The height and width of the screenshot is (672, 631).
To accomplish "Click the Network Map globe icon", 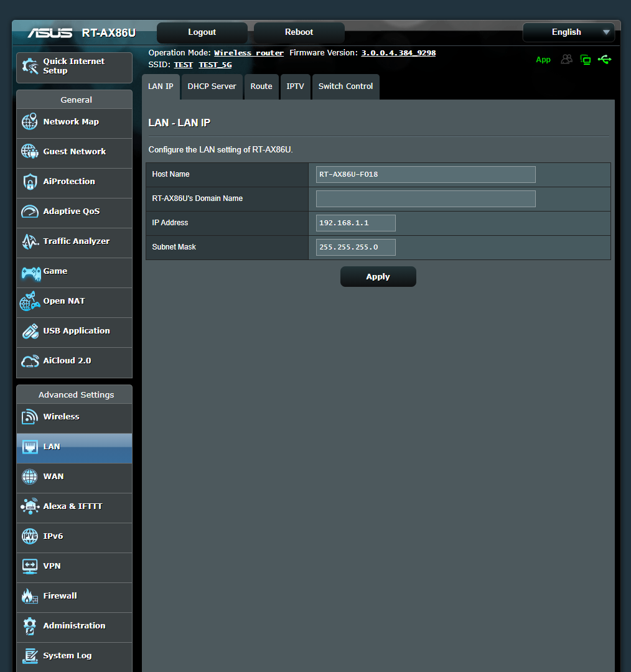I will [30, 122].
